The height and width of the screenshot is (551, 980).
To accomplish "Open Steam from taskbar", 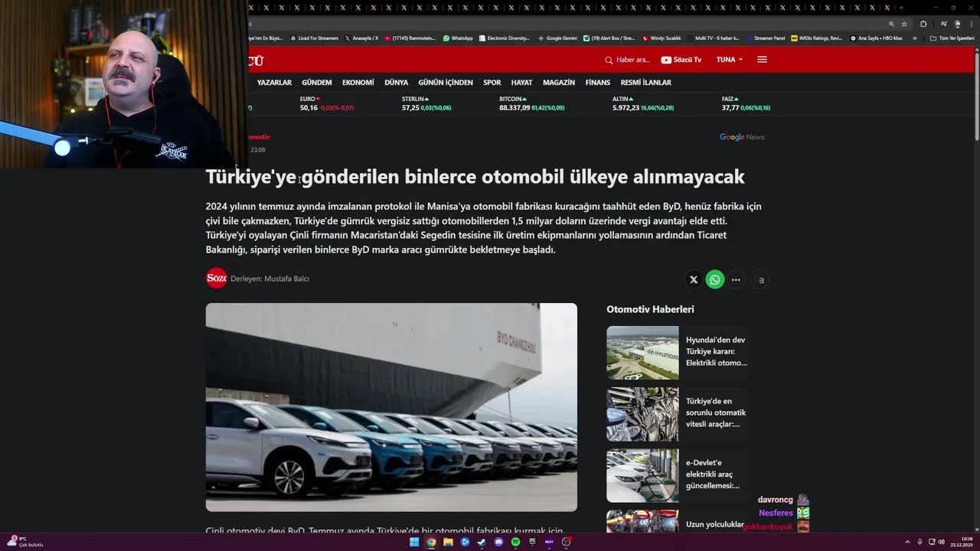I will coord(482,542).
